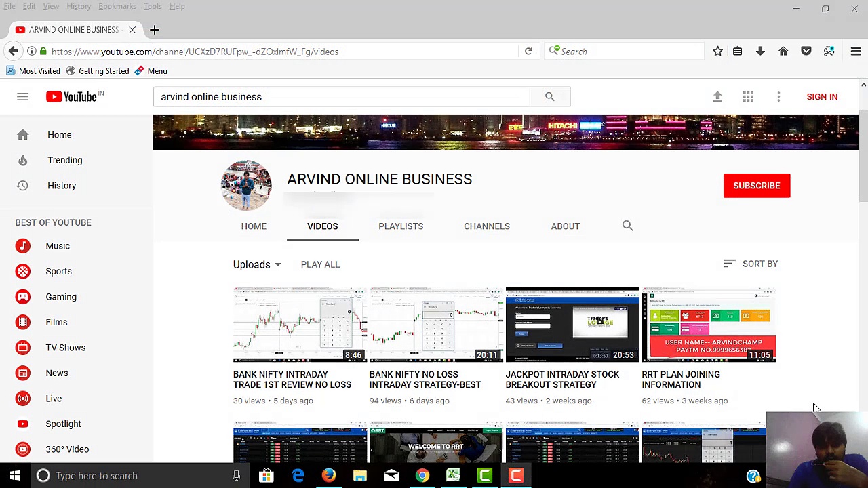This screenshot has width=868, height=488.
Task: Open the 20:11 Bank Nifty No Loss thumbnail
Action: 436,325
